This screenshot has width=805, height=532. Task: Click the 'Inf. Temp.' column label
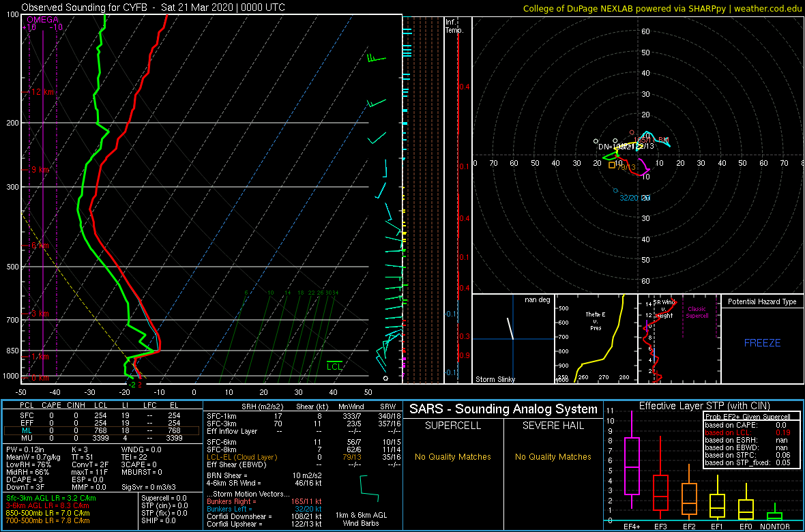[454, 26]
